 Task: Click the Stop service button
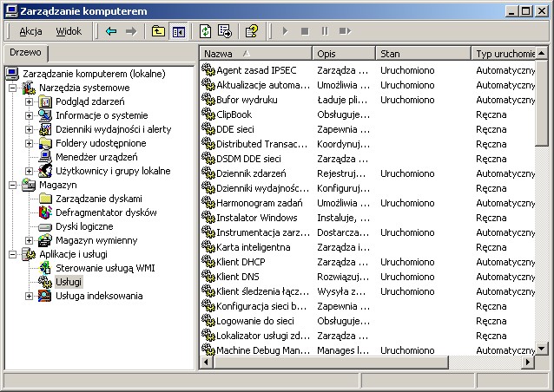point(305,31)
